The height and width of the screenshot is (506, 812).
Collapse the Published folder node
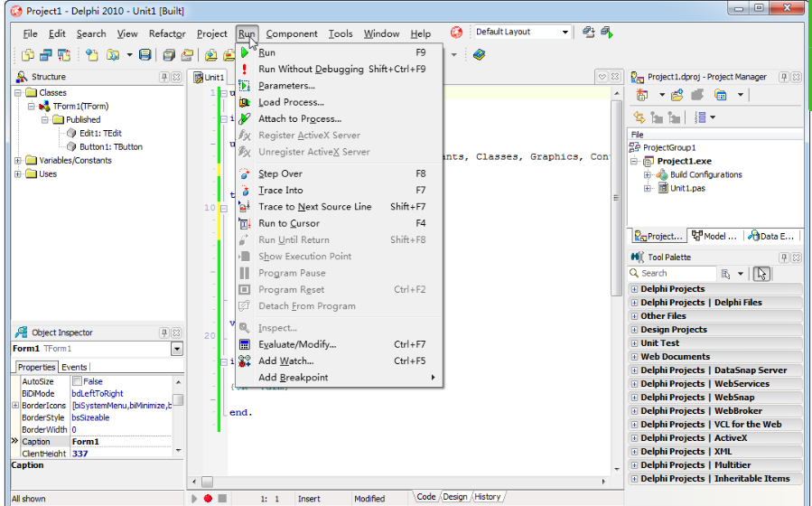tap(45, 119)
